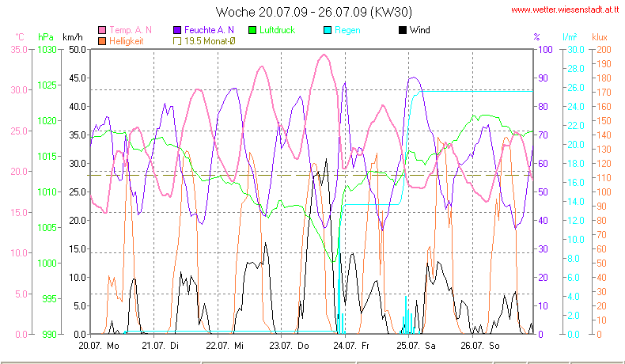Click the 35.0 temperature axis value
The height and width of the screenshot is (364, 625).
[x=19, y=50]
